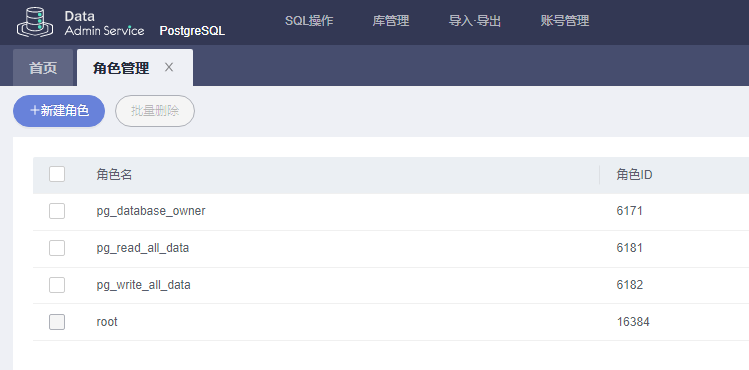
Task: Open the 导入·导出 menu
Action: point(474,21)
